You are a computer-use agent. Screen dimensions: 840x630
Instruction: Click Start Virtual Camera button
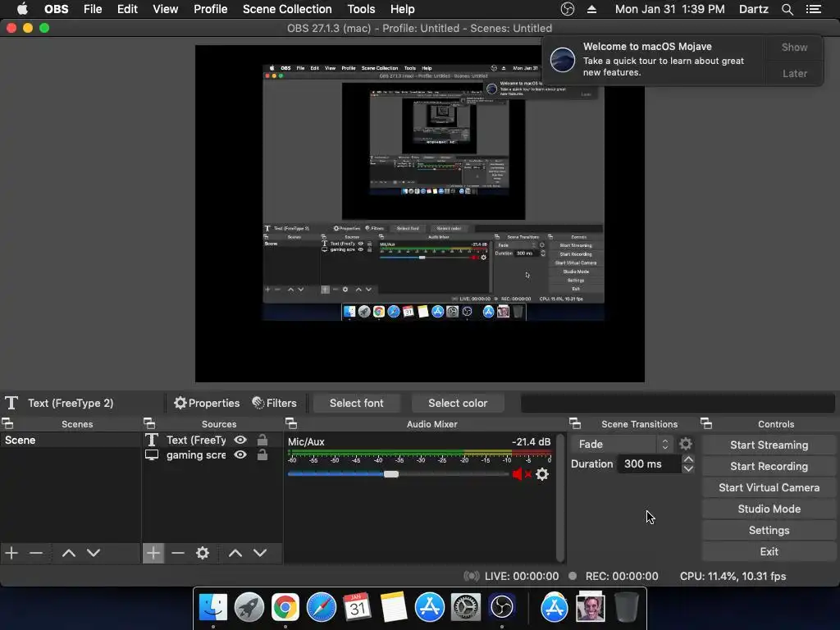click(769, 487)
